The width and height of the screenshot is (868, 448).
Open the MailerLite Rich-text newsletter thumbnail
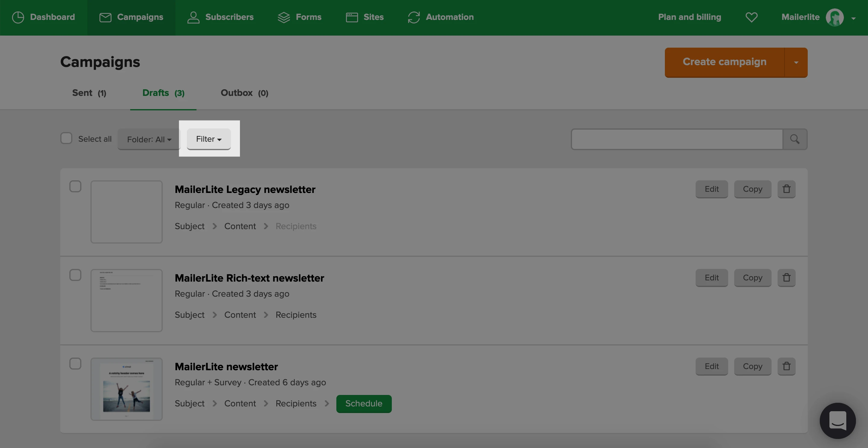[x=126, y=300]
